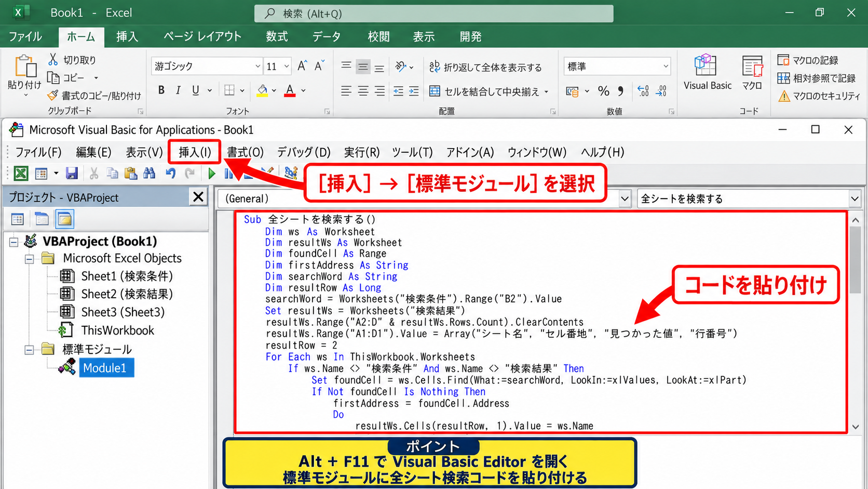Open the ファイル tab in Excel

click(x=25, y=37)
